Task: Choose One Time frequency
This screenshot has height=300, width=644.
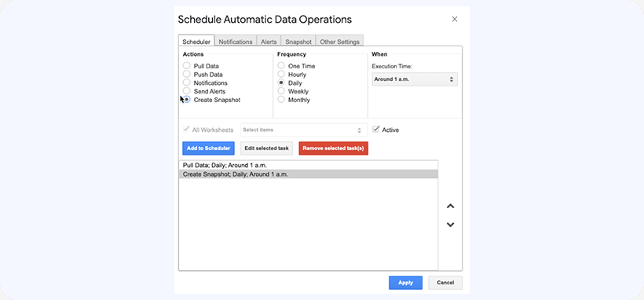Action: click(281, 66)
